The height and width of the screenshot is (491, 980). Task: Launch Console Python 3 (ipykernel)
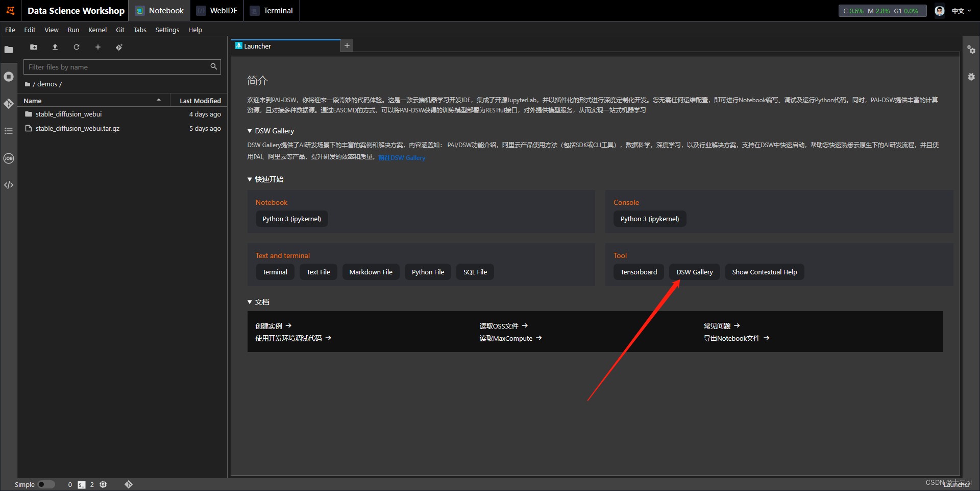pos(650,219)
